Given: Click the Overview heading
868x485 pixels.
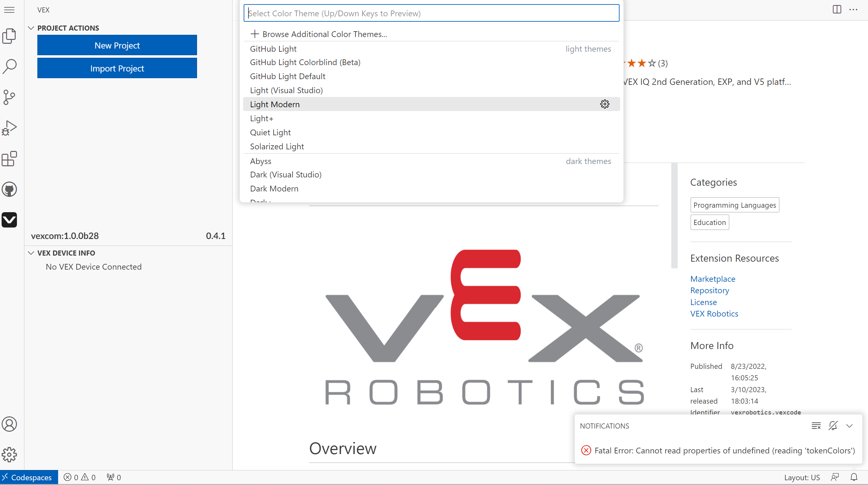Looking at the screenshot, I should (x=343, y=448).
